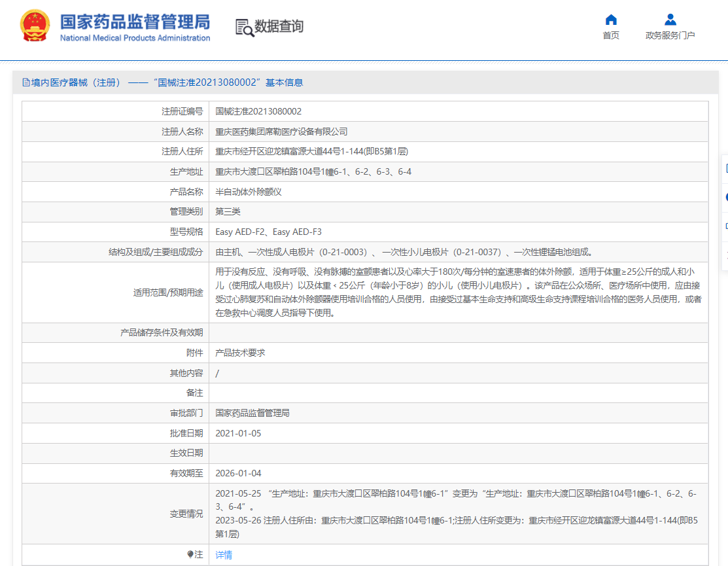The height and width of the screenshot is (566, 728).
Task: Click 国家药品监督管理局 site title
Action: pos(135,22)
